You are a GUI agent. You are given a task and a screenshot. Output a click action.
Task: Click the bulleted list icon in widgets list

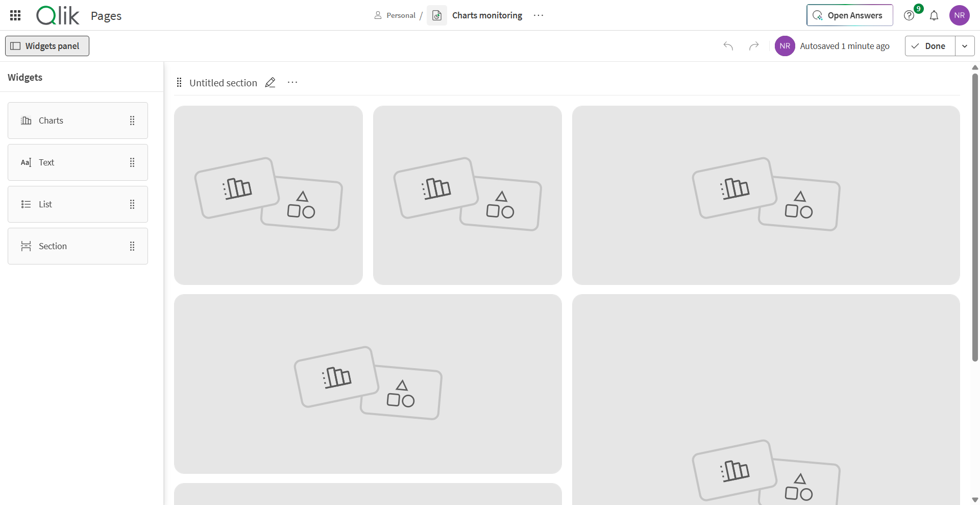pyautogui.click(x=26, y=204)
